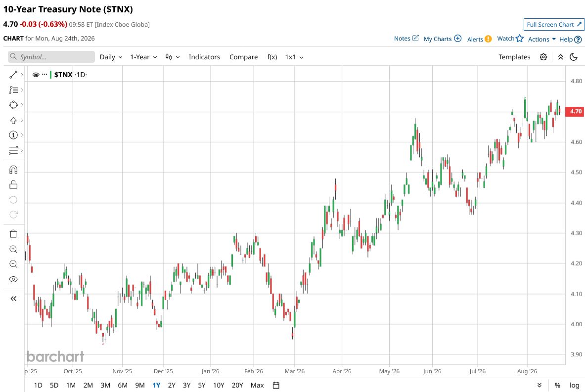Toggle log scale

click(x=574, y=385)
